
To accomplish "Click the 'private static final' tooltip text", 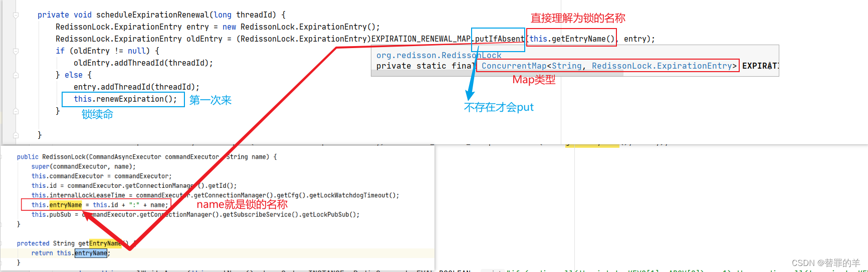I will click(x=425, y=66).
